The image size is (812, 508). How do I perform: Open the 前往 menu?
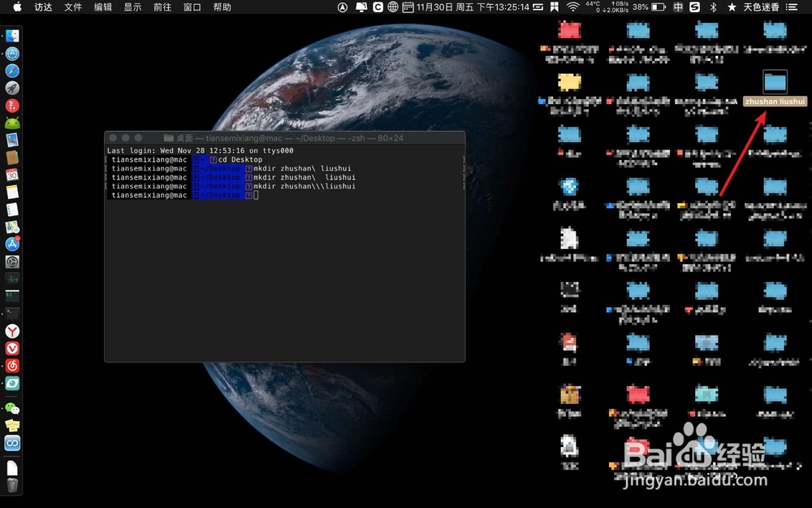[162, 7]
